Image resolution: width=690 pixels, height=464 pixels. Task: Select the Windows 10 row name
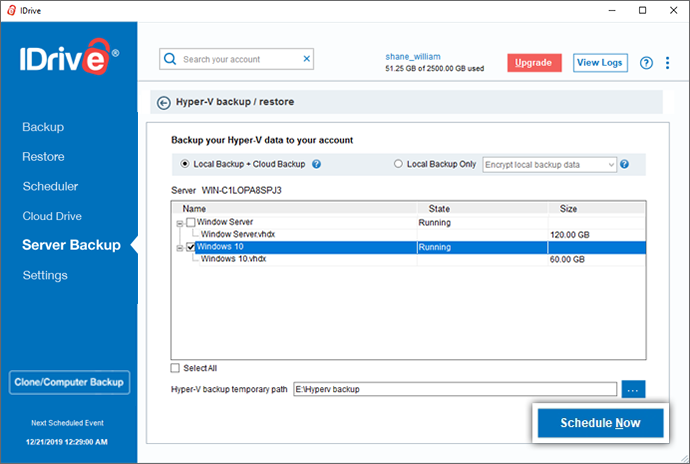220,247
